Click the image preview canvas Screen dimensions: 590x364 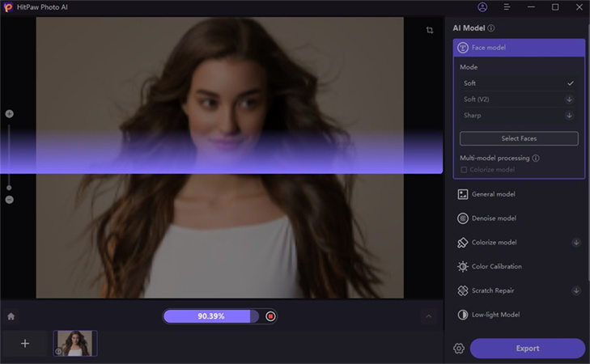click(x=220, y=158)
